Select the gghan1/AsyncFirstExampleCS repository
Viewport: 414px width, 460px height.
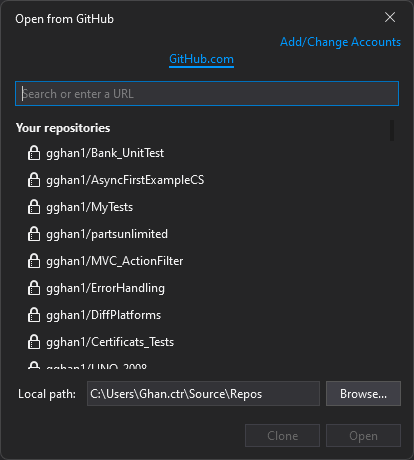(125, 180)
